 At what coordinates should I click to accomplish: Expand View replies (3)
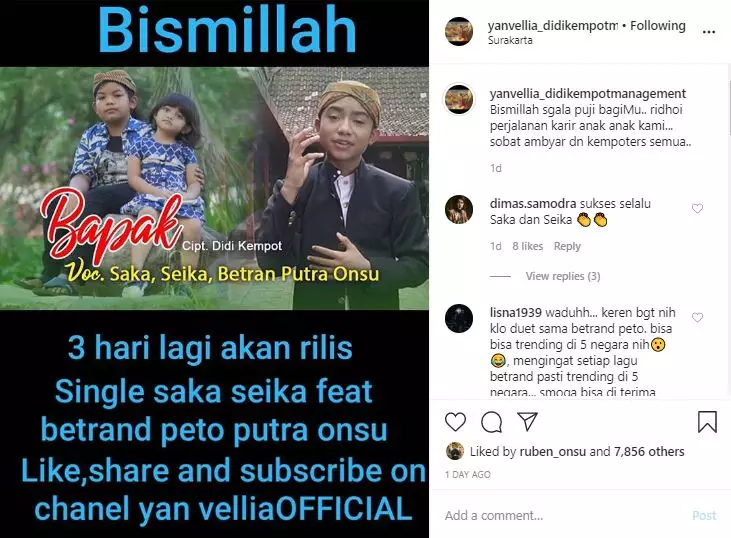pyautogui.click(x=563, y=276)
